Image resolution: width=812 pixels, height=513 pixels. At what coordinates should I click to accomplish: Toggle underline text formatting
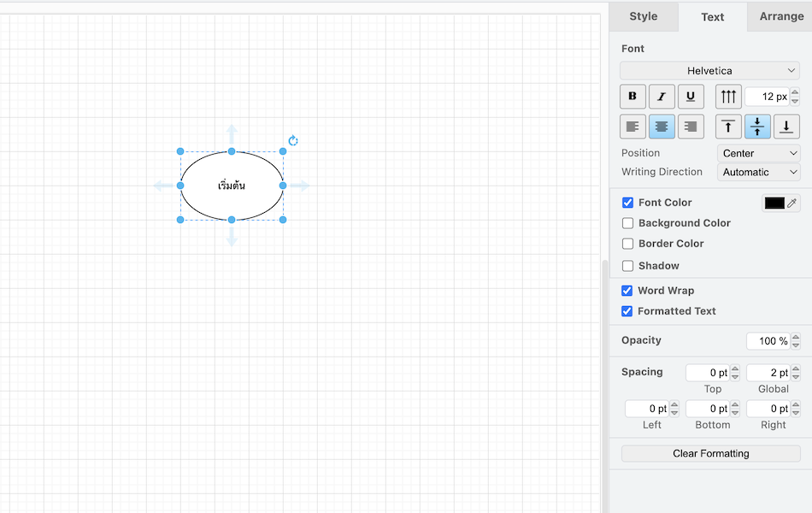coord(691,97)
